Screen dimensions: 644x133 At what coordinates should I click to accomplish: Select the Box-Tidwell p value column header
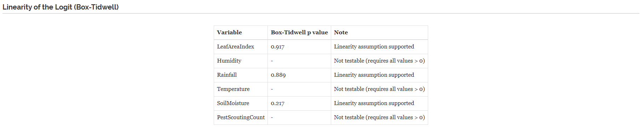pos(299,33)
